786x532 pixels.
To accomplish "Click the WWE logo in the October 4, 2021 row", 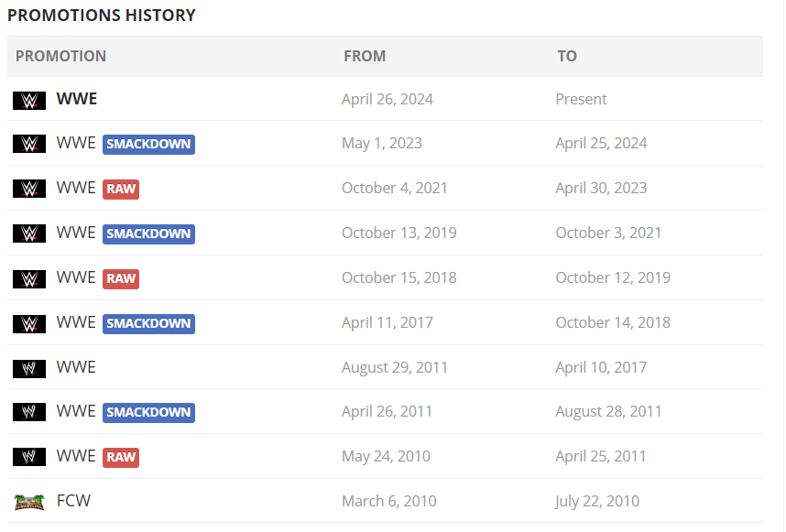I will (29, 189).
